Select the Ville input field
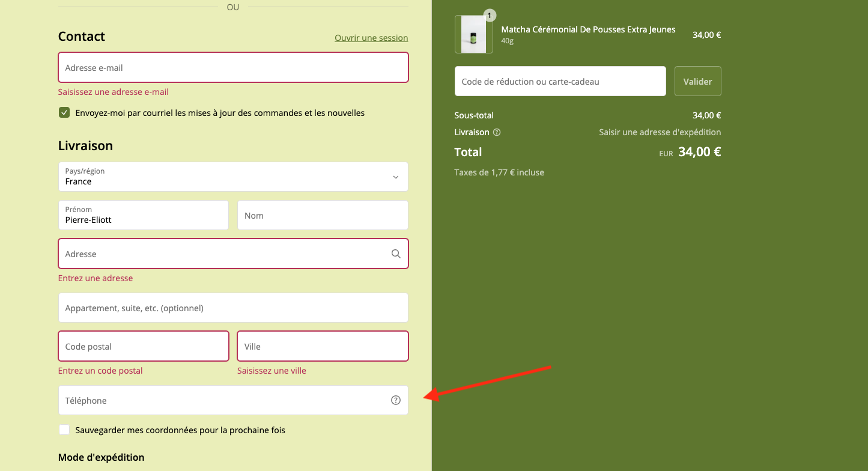This screenshot has width=868, height=471. (323, 346)
